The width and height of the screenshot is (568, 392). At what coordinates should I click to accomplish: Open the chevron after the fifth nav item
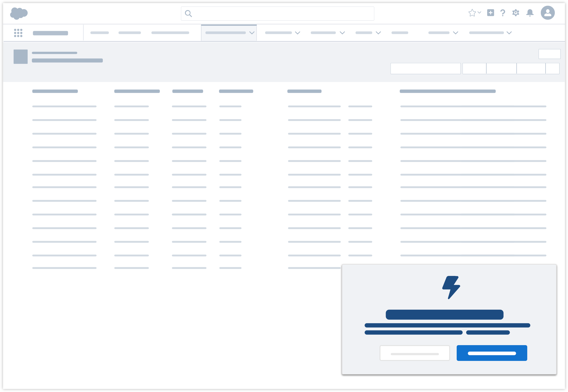point(297,33)
